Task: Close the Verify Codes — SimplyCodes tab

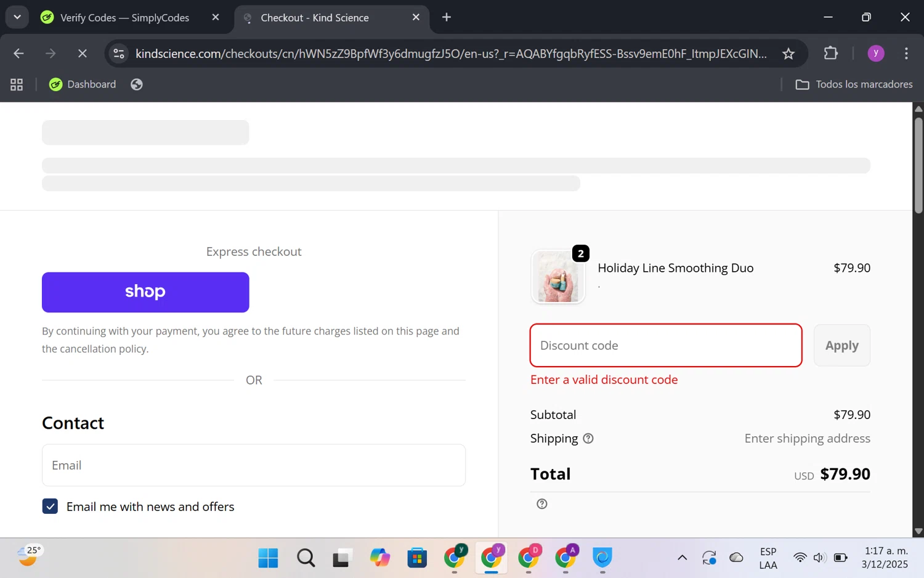Action: click(216, 17)
